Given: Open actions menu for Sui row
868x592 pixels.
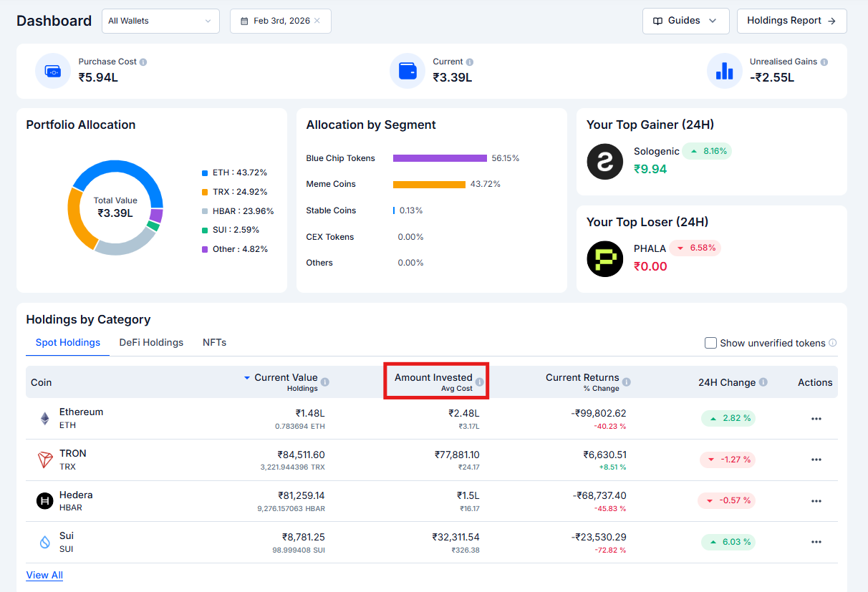Looking at the screenshot, I should [x=816, y=542].
